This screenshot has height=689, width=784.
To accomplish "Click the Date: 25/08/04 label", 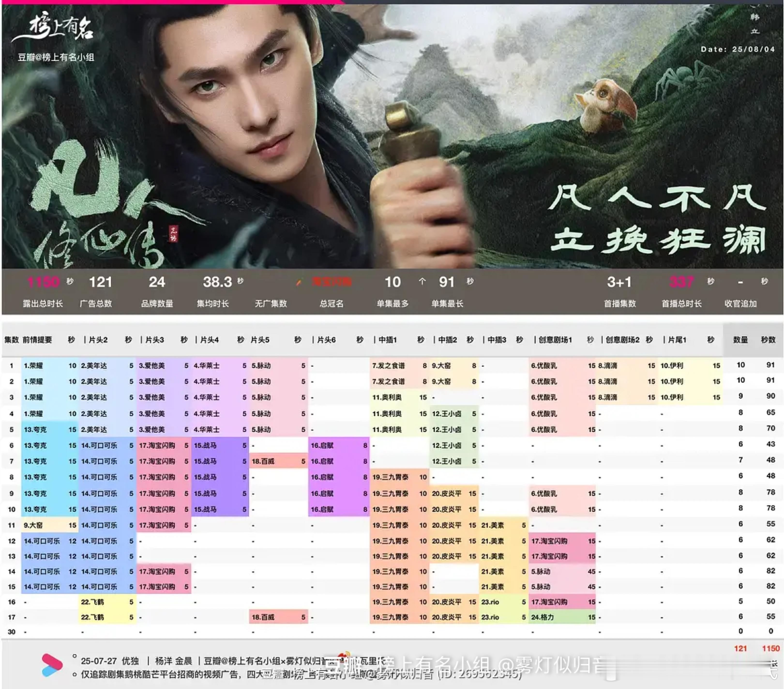I will (x=738, y=49).
